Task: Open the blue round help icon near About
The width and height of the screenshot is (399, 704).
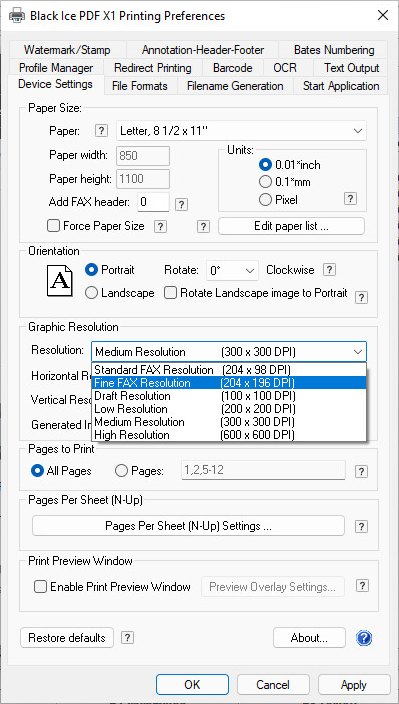Action: point(364,638)
